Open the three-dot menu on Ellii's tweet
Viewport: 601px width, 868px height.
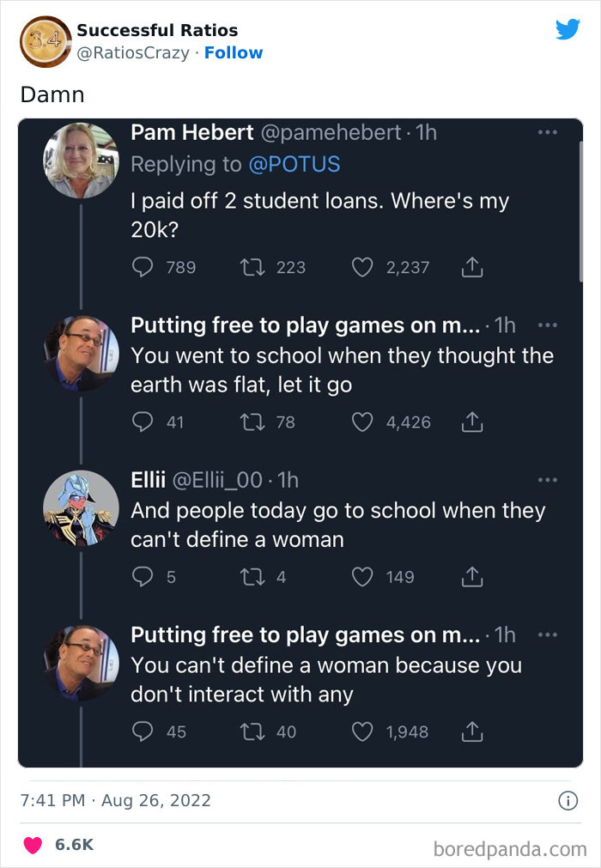tap(548, 479)
